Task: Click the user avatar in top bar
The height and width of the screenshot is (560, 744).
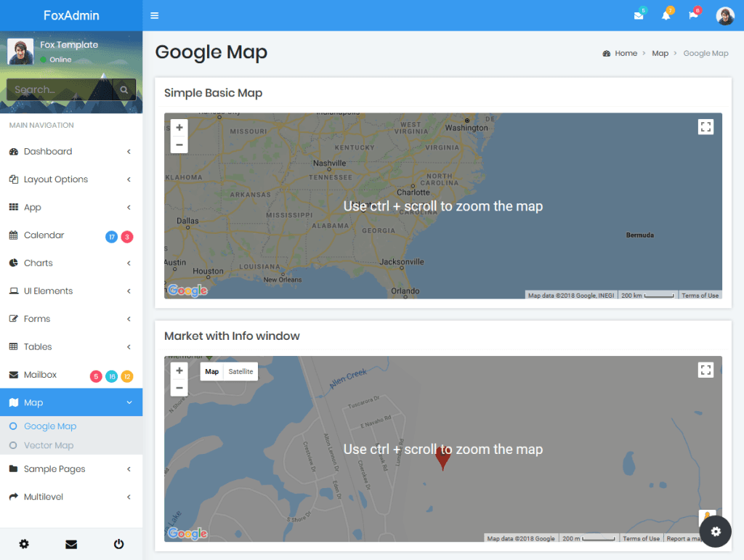Action: point(724,15)
